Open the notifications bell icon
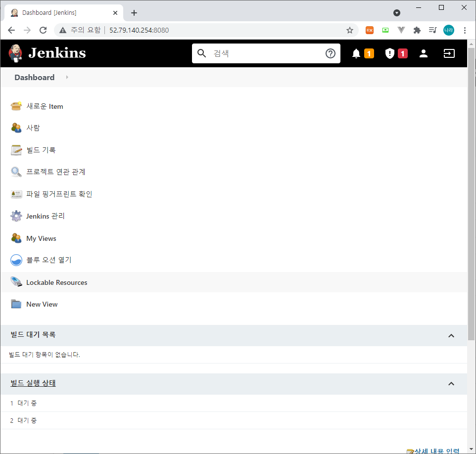This screenshot has height=454, width=476. click(356, 54)
